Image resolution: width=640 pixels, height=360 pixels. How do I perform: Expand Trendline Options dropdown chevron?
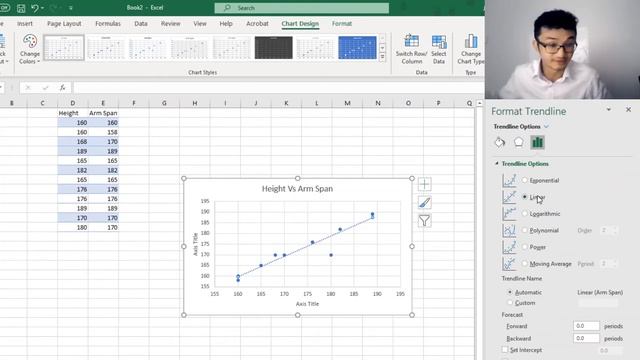[x=546, y=127]
